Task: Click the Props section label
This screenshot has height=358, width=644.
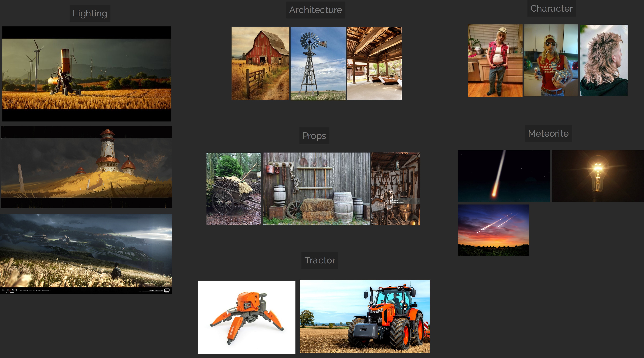Action: tap(314, 136)
